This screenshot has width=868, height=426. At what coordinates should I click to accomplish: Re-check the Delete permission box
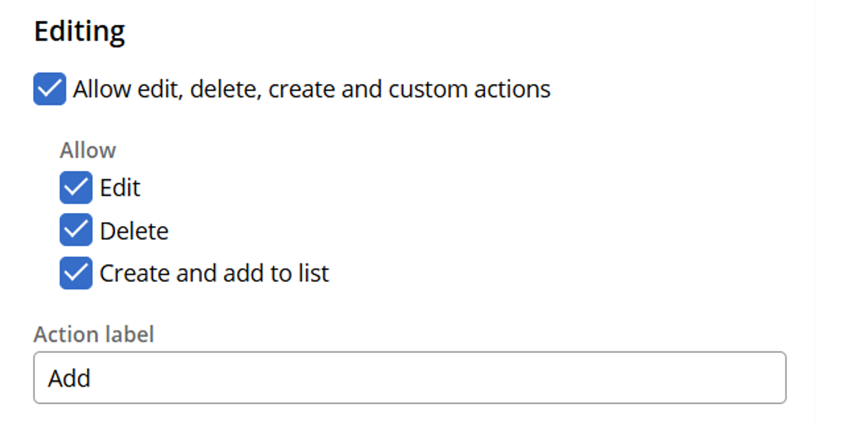click(76, 230)
